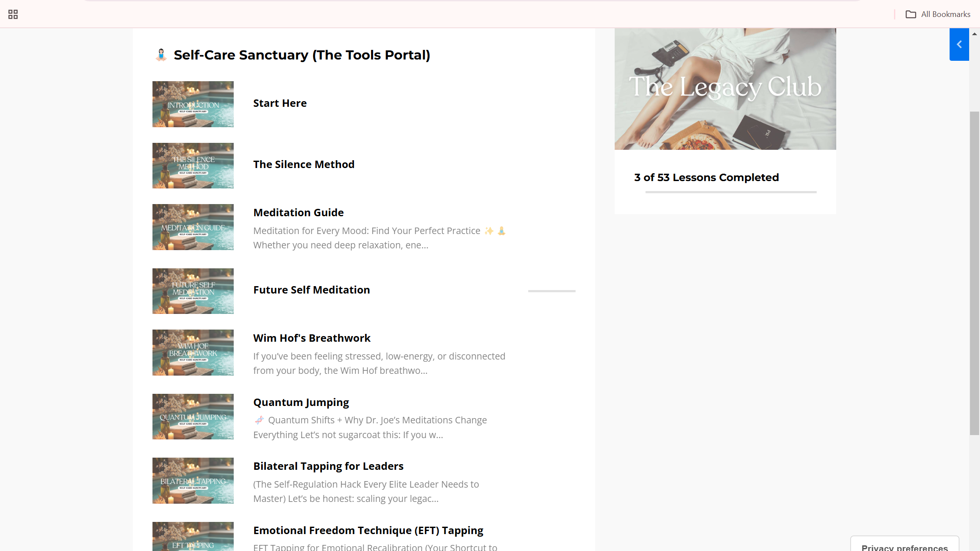Open the Quantum Jumping thumbnail
The height and width of the screenshot is (551, 980).
click(193, 416)
